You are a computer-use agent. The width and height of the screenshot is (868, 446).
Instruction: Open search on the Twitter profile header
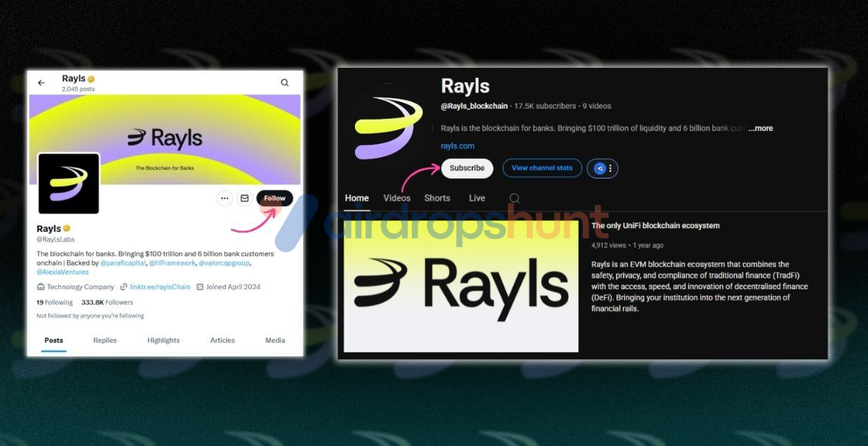pos(284,83)
